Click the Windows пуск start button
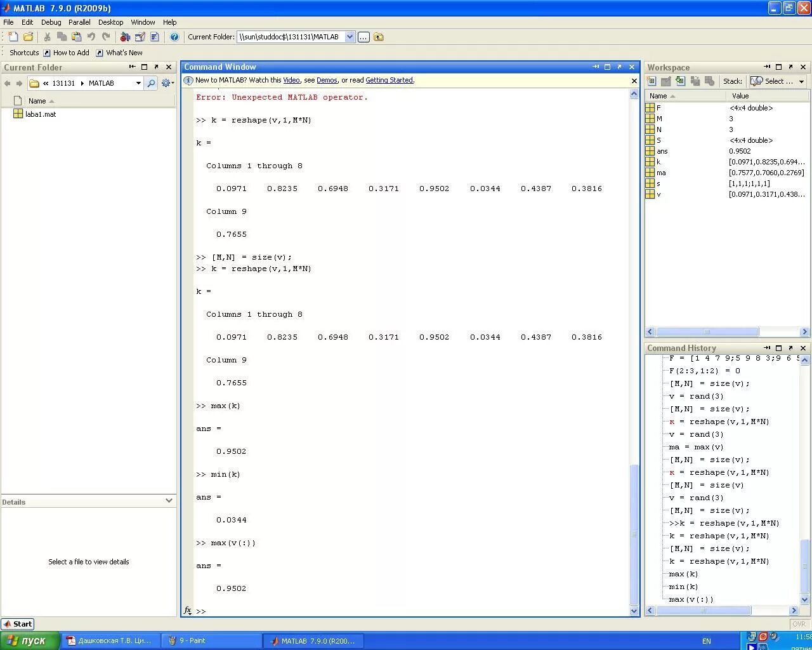Viewport: 812px width, 650px height. coord(30,640)
